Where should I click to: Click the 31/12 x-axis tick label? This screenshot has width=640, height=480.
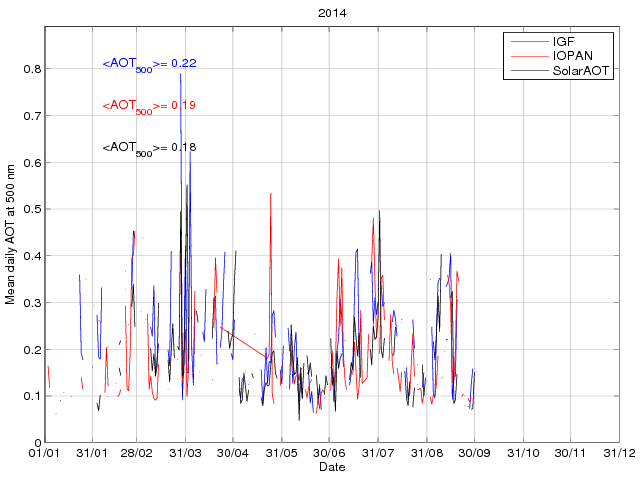coord(619,454)
